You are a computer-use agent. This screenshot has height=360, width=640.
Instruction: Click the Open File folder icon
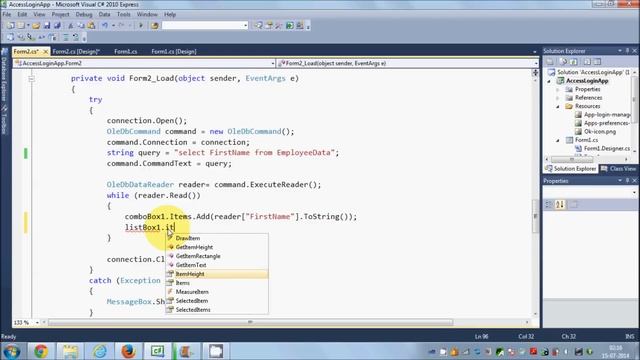click(36, 25)
